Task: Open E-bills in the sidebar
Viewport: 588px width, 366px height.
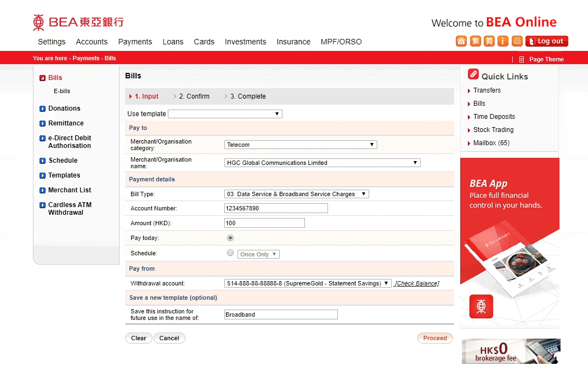Action: 62,91
